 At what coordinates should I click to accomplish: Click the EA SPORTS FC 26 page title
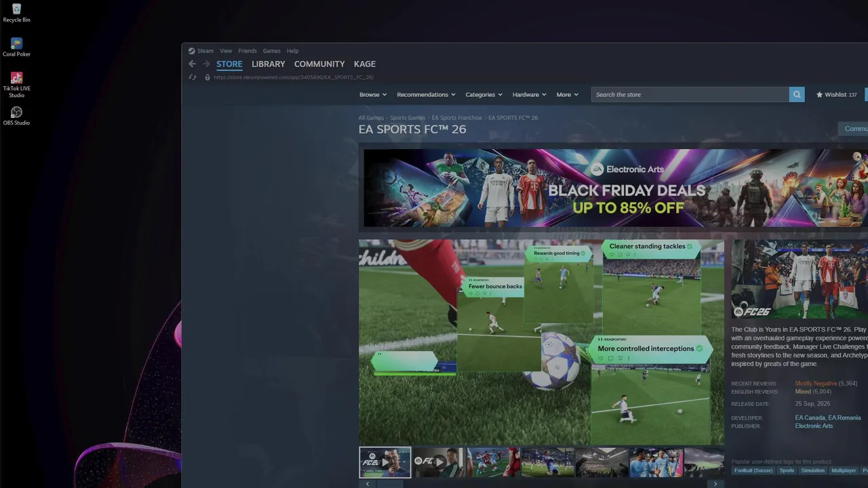(412, 129)
